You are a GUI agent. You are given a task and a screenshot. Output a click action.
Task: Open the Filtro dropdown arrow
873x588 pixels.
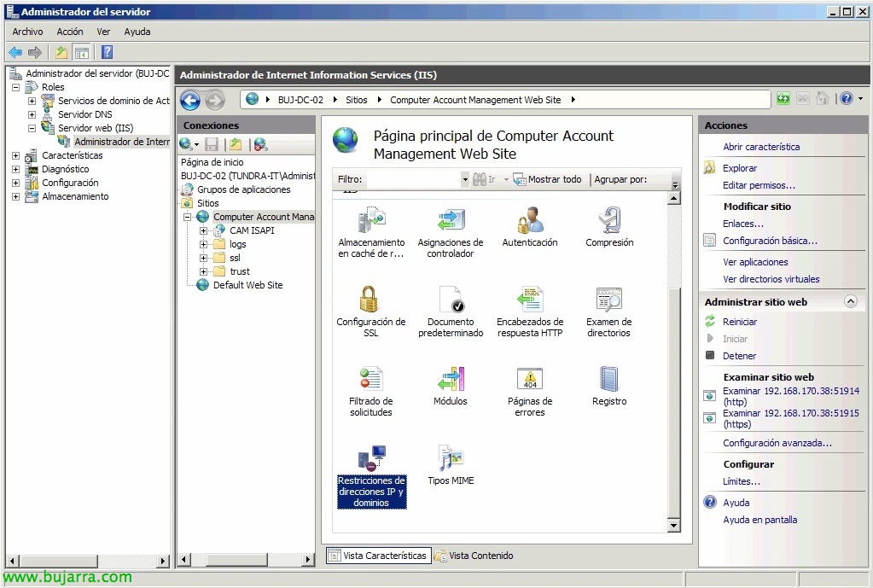[465, 179]
